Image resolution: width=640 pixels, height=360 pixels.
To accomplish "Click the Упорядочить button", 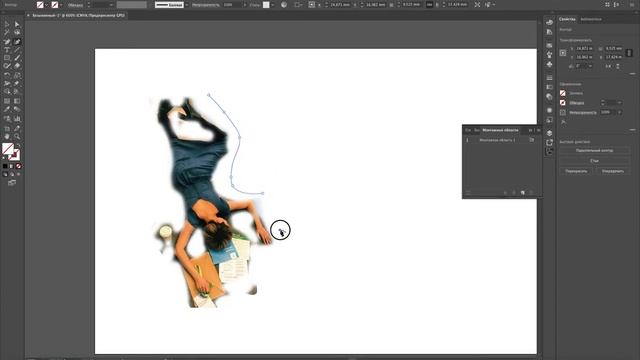I will [613, 171].
